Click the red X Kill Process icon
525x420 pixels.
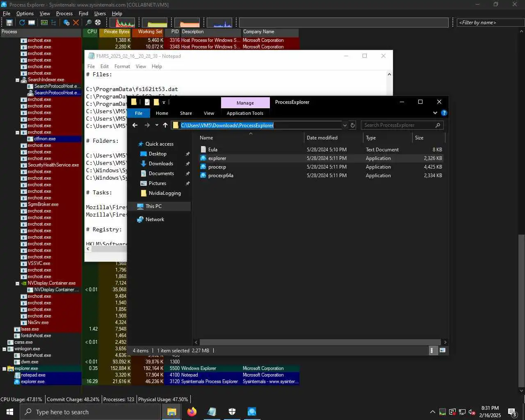click(x=76, y=23)
